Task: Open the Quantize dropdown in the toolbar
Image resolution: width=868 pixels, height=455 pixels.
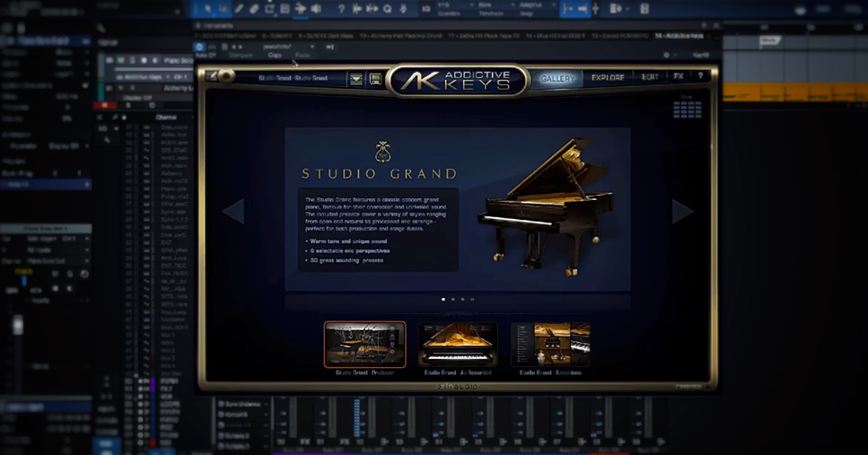Action: pos(450,10)
